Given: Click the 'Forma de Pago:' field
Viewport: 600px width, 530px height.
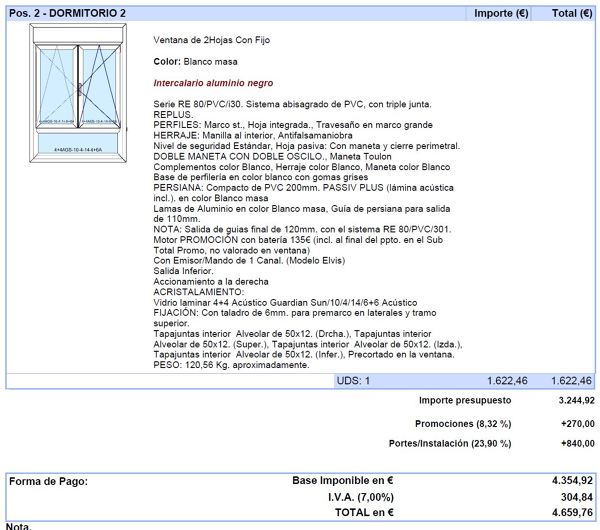Looking at the screenshot, I should tap(48, 481).
